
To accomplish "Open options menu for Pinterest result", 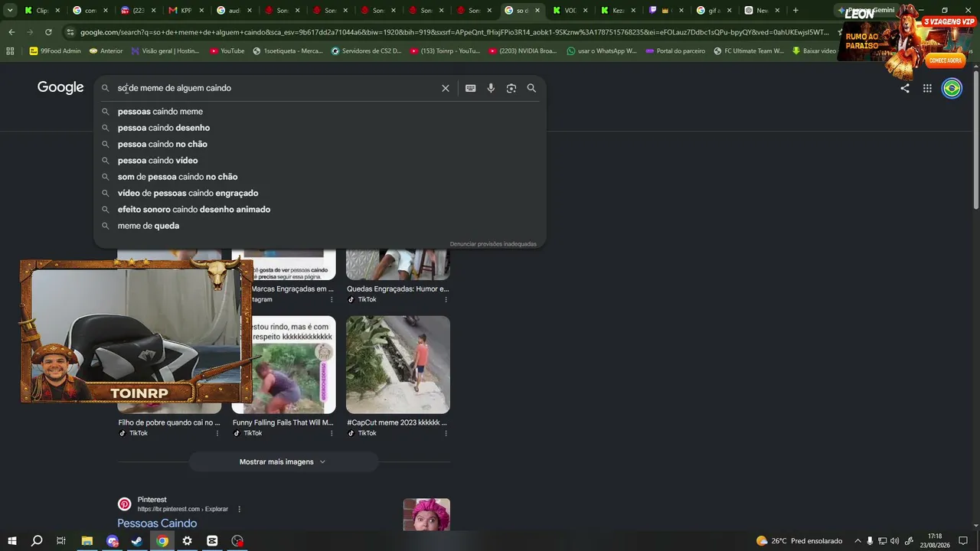I will click(x=239, y=509).
